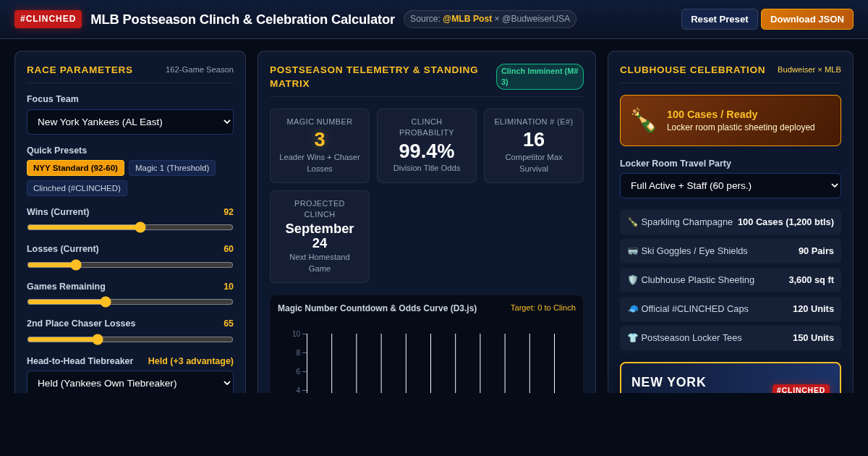Viewport: 868px width, 456px height.
Task: Click the @BudweiserUSA source text
Action: tap(536, 19)
